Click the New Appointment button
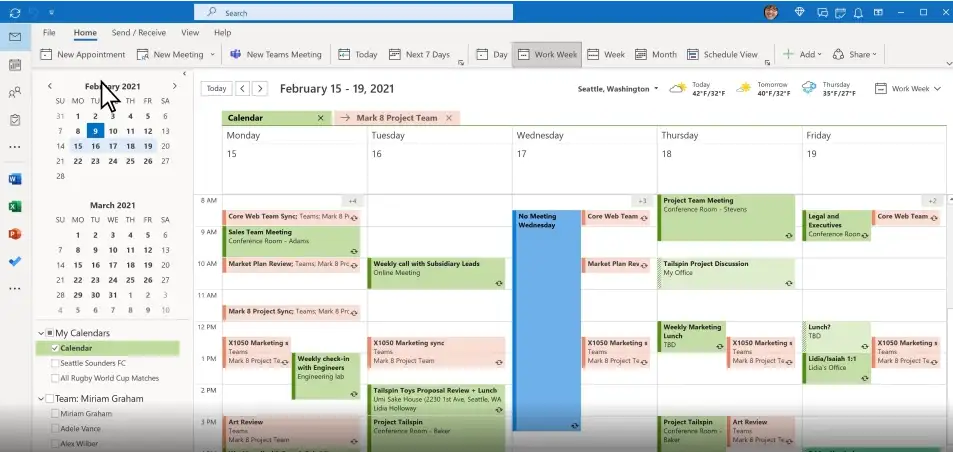This screenshot has height=452, width=953. (x=83, y=55)
